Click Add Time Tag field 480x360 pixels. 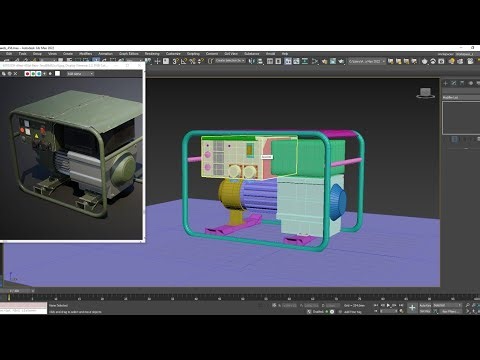click(x=353, y=312)
